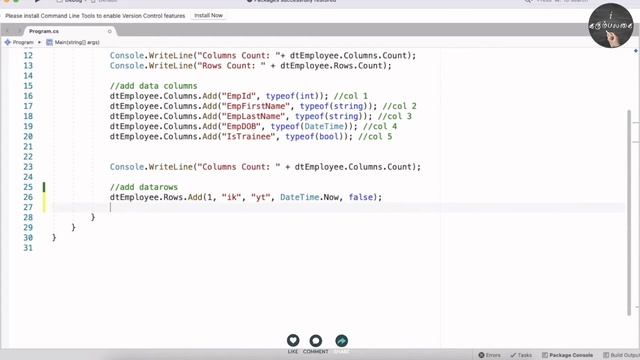Click "DateTime" before .Now on line 26
The width and height of the screenshot is (640, 360).
[x=300, y=197]
